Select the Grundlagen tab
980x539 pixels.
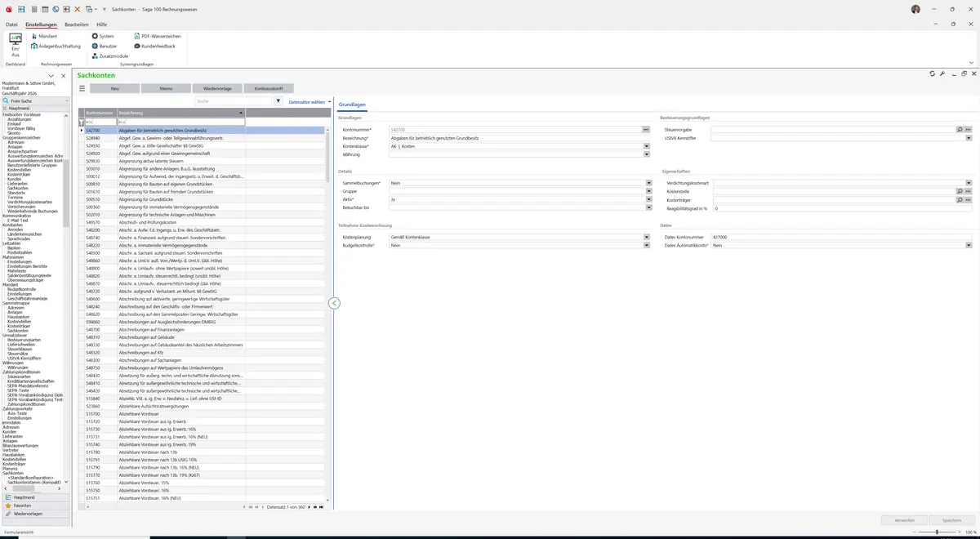(352, 105)
